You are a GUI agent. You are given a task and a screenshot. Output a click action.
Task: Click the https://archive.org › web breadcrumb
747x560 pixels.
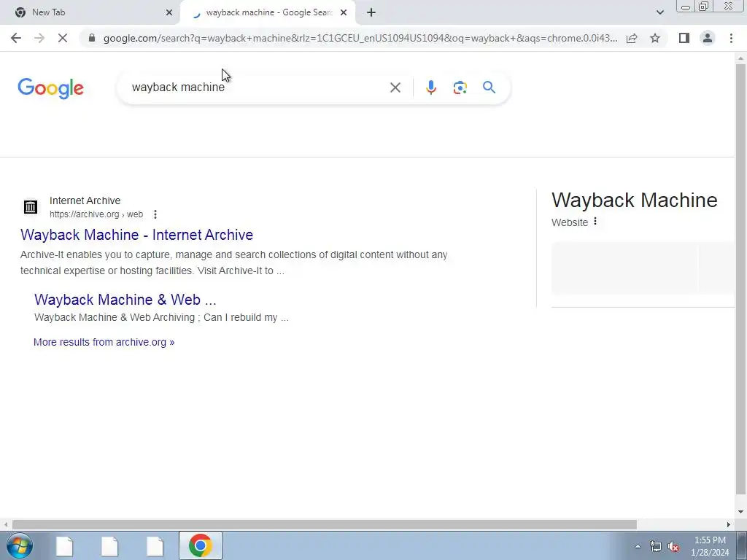(96, 214)
